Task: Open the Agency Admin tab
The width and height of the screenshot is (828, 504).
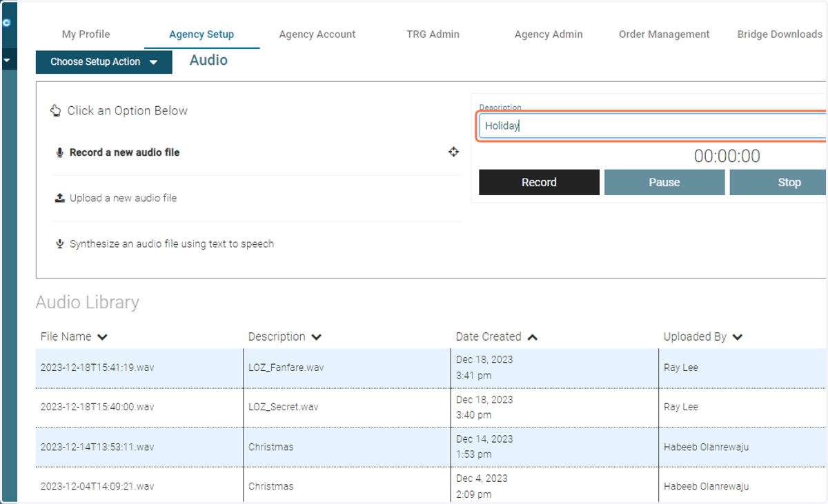Action: tap(549, 34)
